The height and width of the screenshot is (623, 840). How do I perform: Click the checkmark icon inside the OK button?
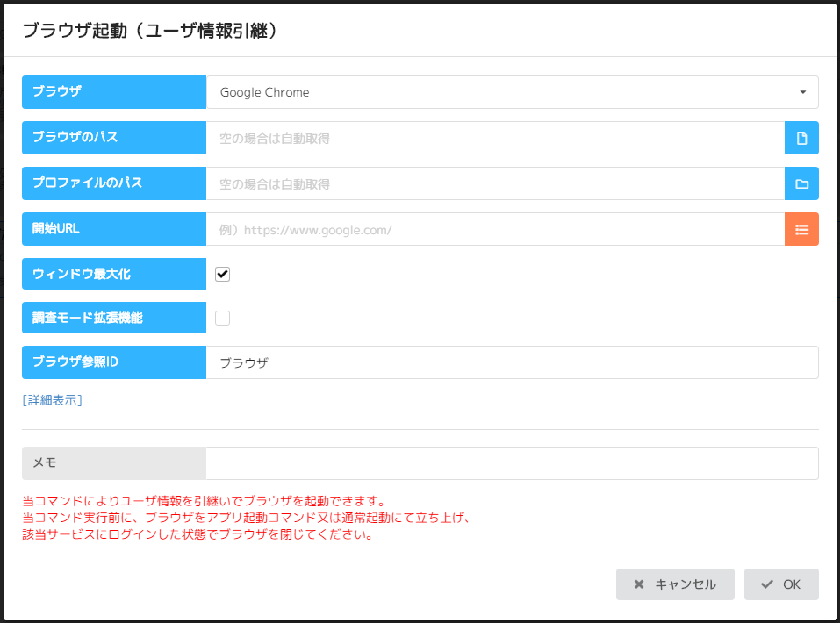(766, 584)
